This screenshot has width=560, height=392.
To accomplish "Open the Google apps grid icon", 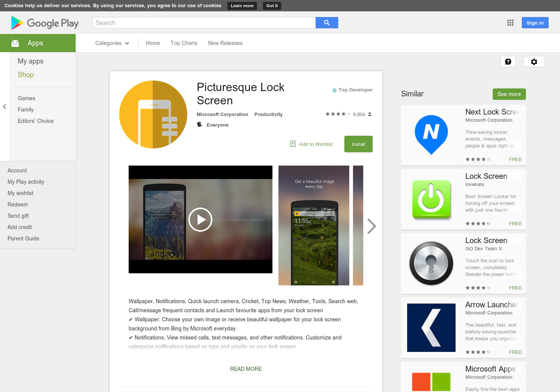I will (x=510, y=23).
